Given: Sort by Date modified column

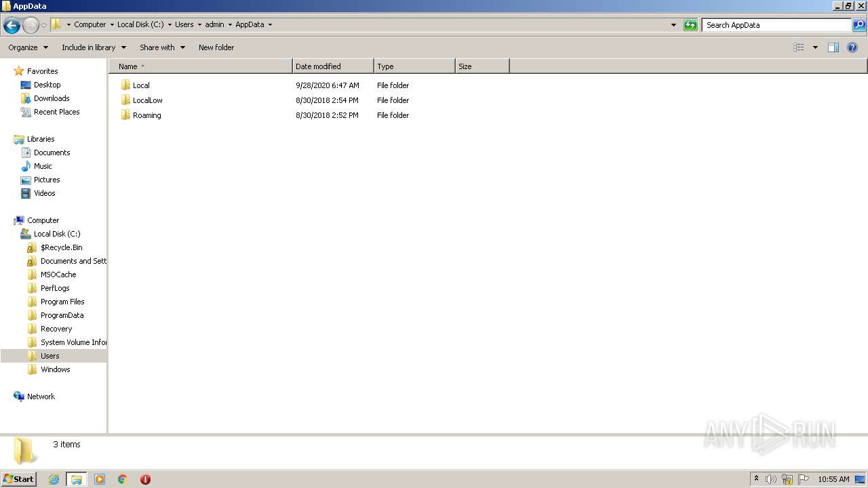Looking at the screenshot, I should 333,66.
